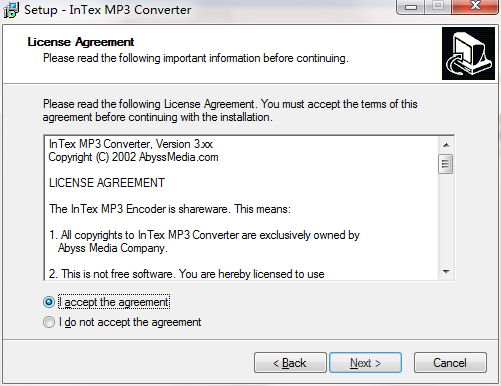Cancel the setup wizard
Viewport: 501px width, 386px height.
coord(450,363)
